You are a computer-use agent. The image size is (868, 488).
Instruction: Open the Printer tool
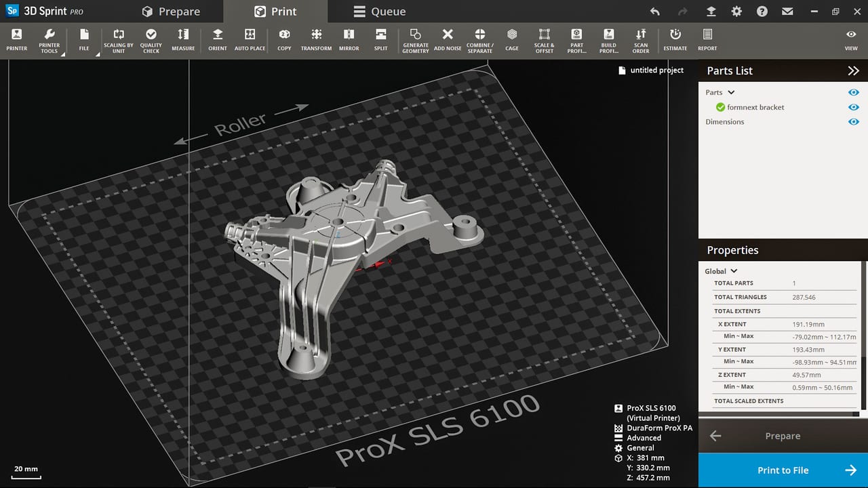pyautogui.click(x=16, y=39)
